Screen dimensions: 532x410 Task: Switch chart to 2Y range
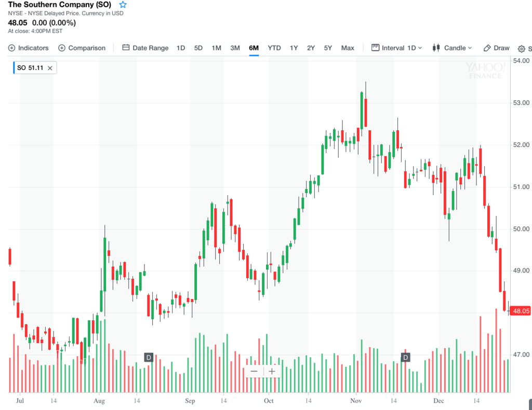311,48
